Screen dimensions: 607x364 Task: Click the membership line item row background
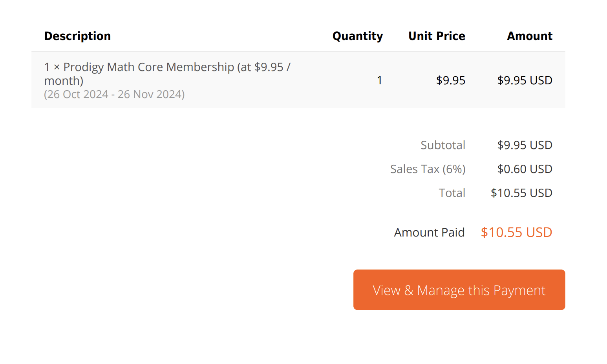click(x=298, y=80)
